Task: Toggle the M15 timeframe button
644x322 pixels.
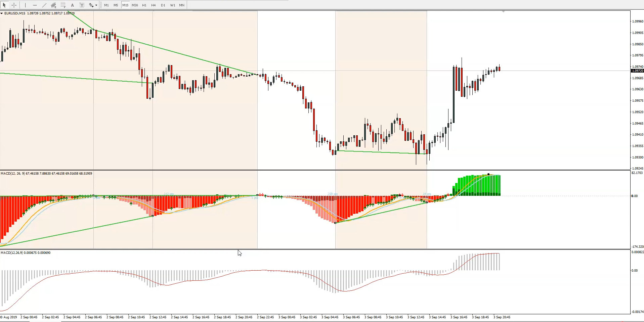Action: 125,5
